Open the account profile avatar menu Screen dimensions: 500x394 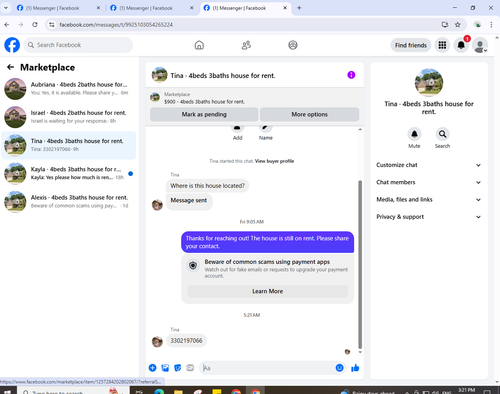tap(480, 45)
